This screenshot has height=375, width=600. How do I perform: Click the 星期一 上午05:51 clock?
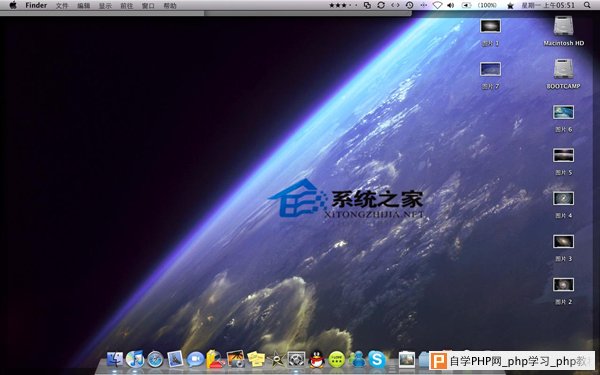tap(548, 5)
